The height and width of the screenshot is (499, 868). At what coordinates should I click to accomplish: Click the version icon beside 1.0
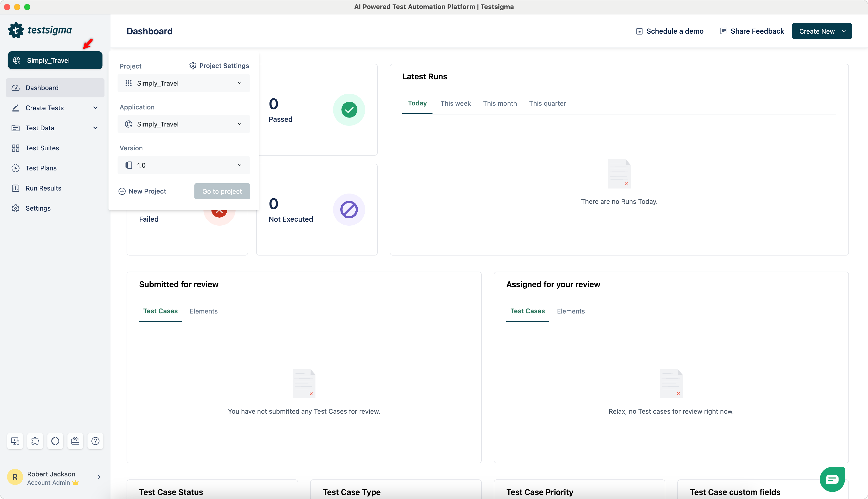tap(129, 165)
